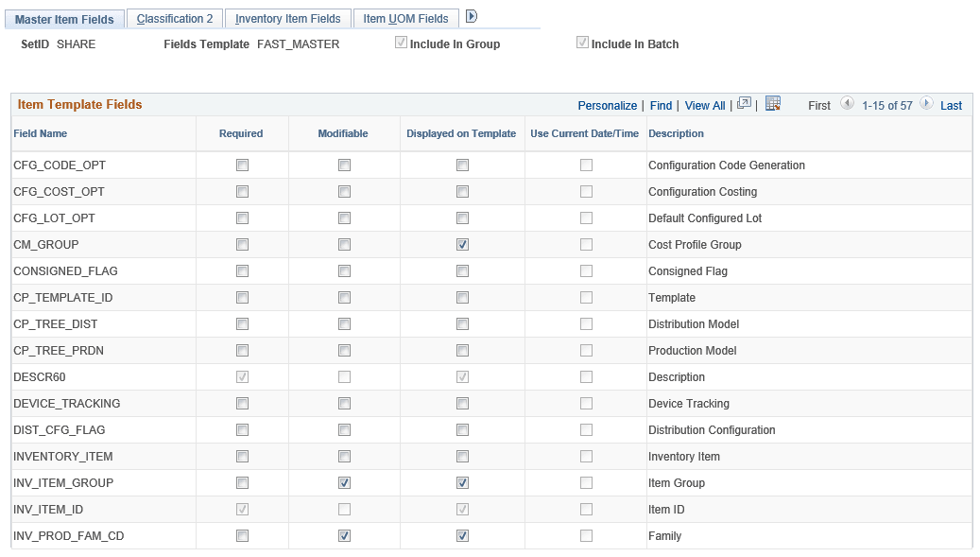This screenshot has height=557, width=980.
Task: Click the Personalize link
Action: tap(608, 105)
